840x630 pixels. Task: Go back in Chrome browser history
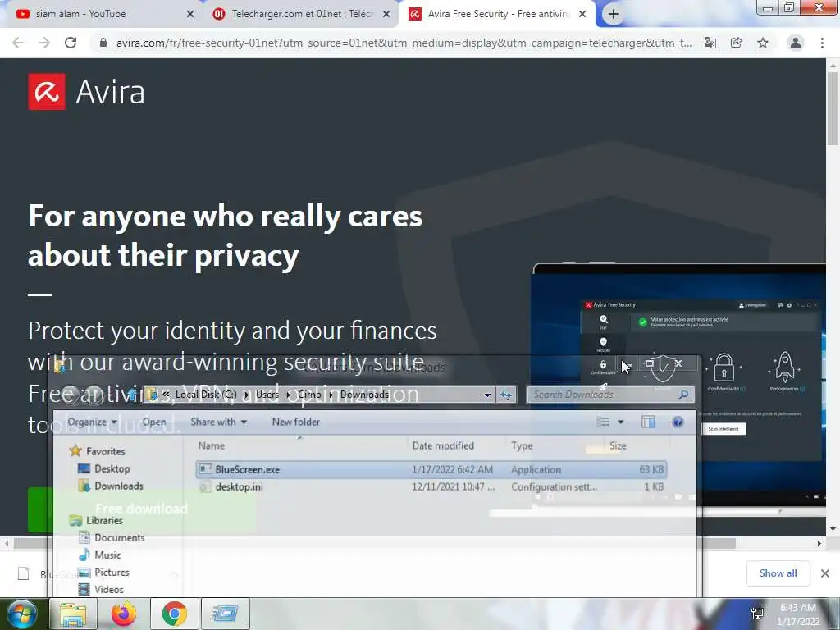point(18,43)
